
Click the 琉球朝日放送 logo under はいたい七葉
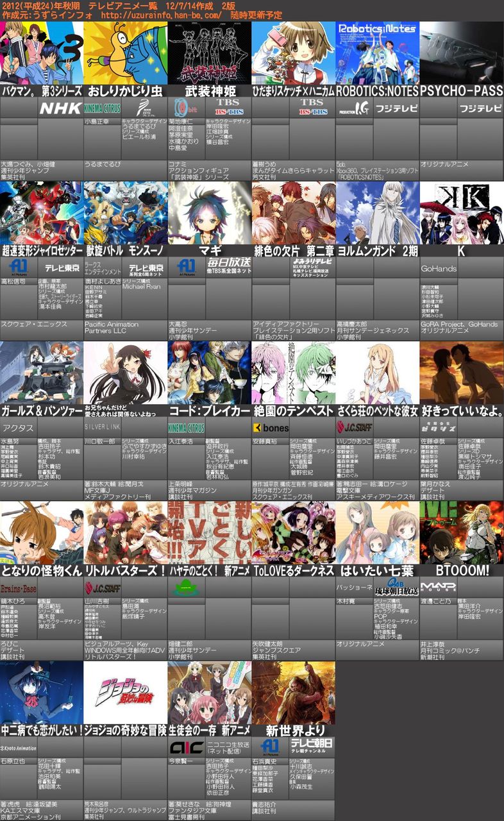click(x=396, y=586)
